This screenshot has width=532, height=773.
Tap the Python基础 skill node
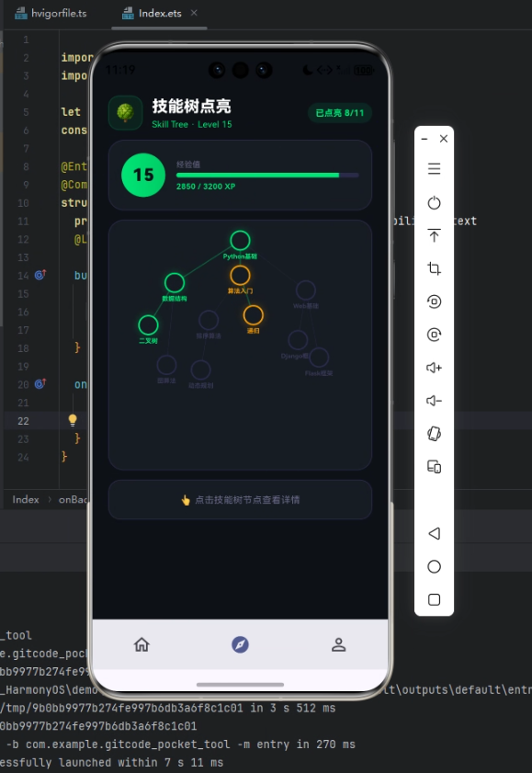pos(240,241)
